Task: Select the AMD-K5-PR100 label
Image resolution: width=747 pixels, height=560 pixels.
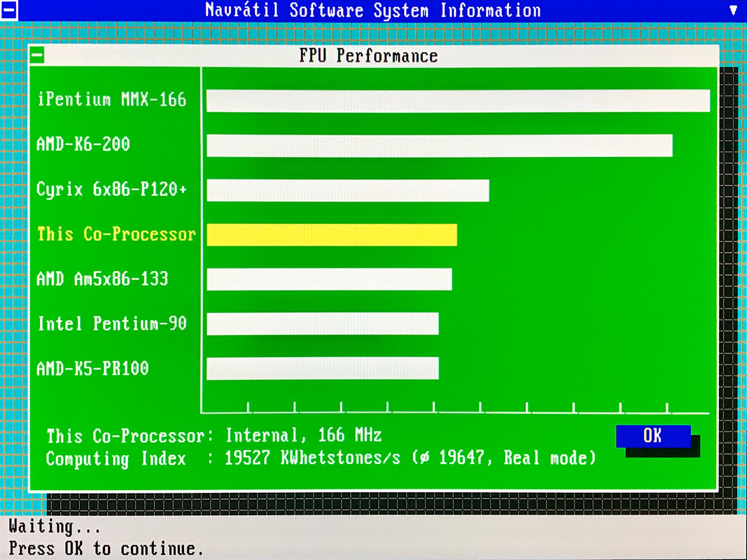Action: [93, 368]
